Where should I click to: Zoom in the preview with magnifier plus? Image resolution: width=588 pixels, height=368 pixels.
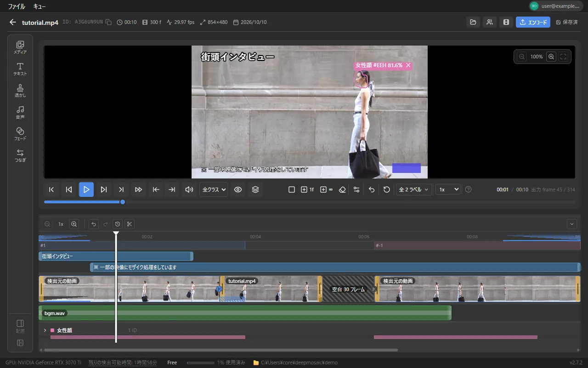click(551, 57)
